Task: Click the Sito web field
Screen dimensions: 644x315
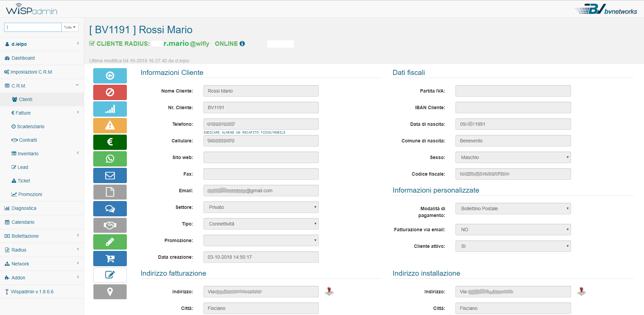Action: point(261,157)
